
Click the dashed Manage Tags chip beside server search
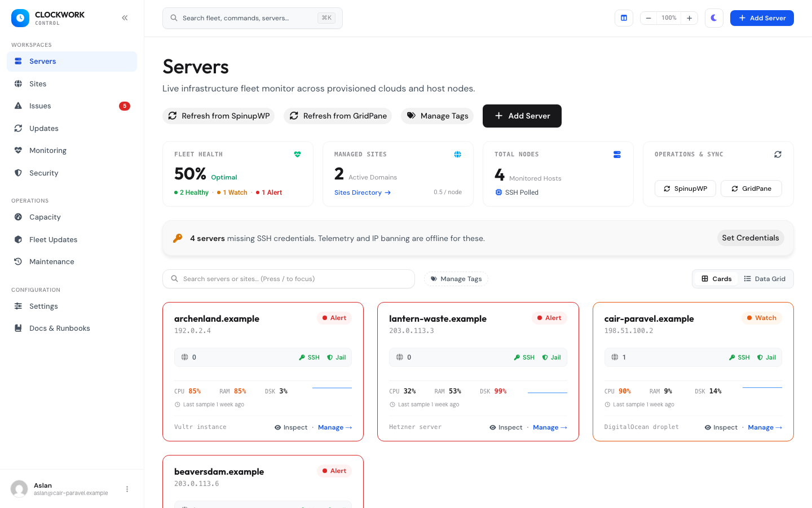[x=456, y=279]
